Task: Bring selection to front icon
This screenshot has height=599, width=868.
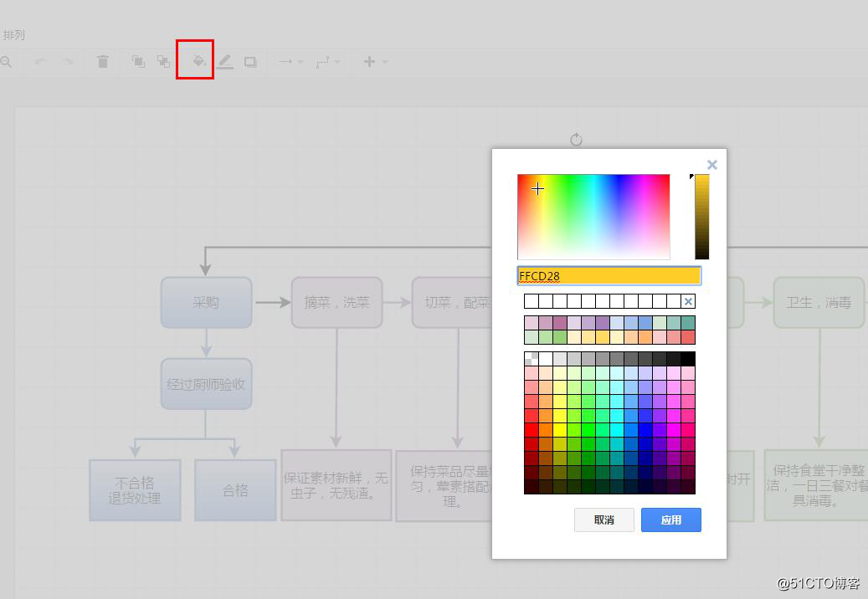Action: [138, 61]
